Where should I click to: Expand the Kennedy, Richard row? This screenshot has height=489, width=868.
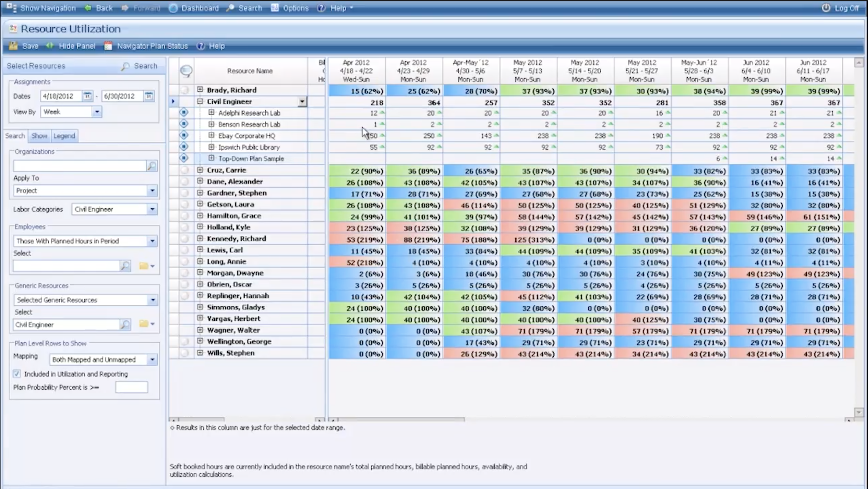200,238
